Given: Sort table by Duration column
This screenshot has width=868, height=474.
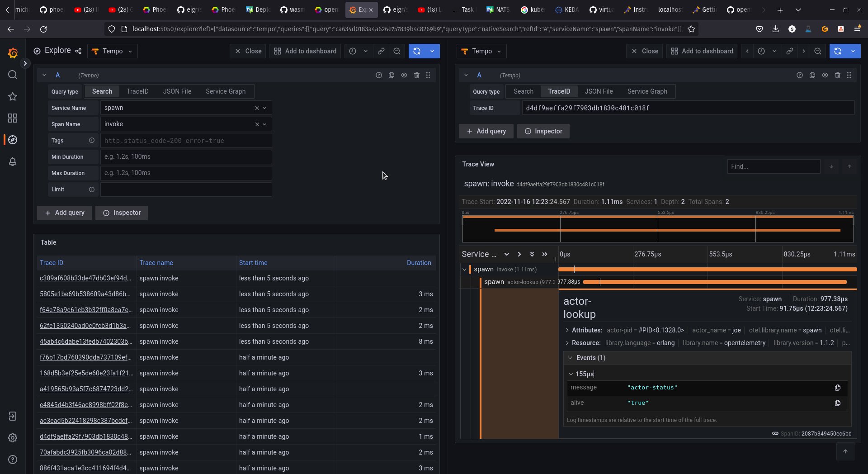Looking at the screenshot, I should 419,263.
